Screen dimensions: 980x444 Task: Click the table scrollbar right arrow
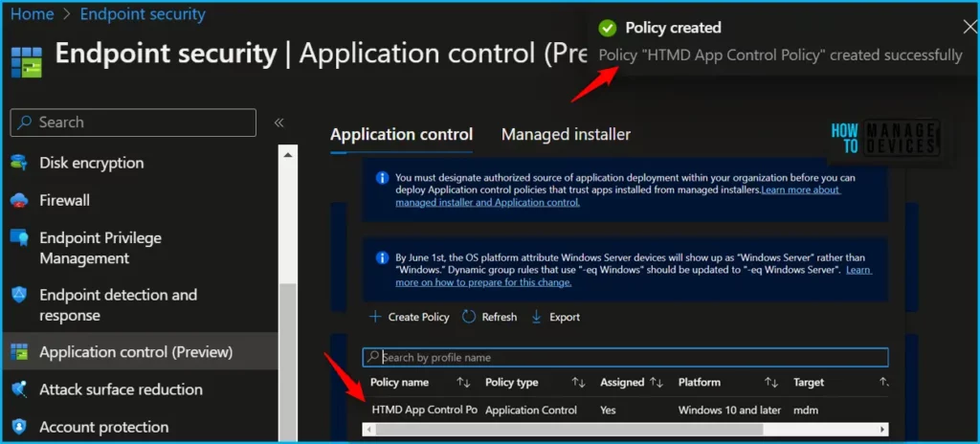[x=881, y=429]
